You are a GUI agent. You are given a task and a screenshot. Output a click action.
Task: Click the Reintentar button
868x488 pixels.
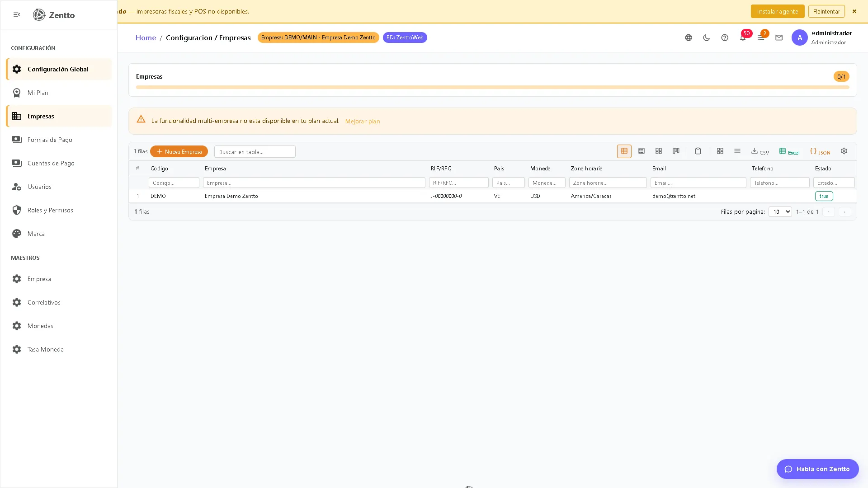point(826,11)
